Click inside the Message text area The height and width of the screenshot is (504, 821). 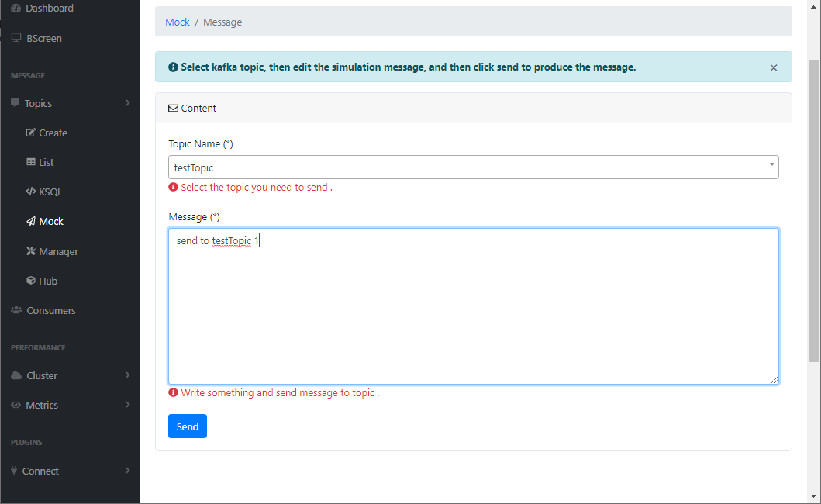(474, 306)
